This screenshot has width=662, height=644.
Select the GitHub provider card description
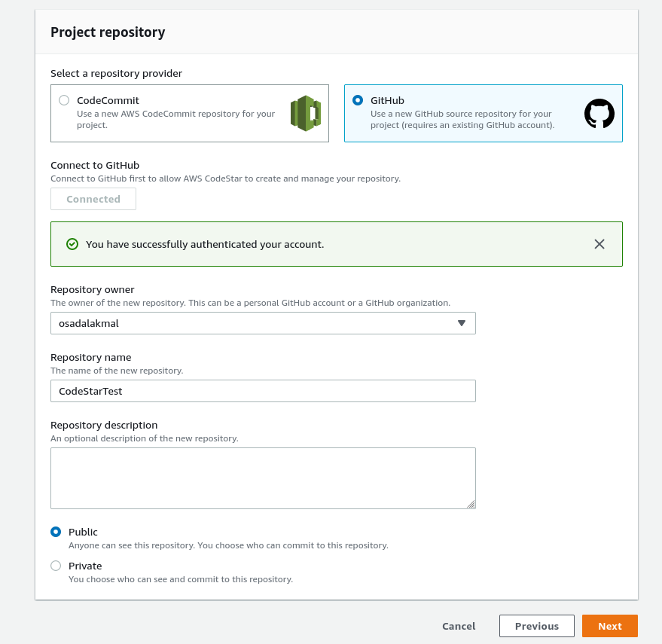coord(462,119)
